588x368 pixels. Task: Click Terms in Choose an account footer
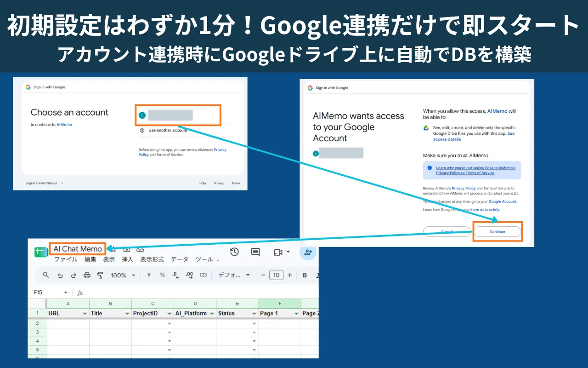tap(236, 183)
